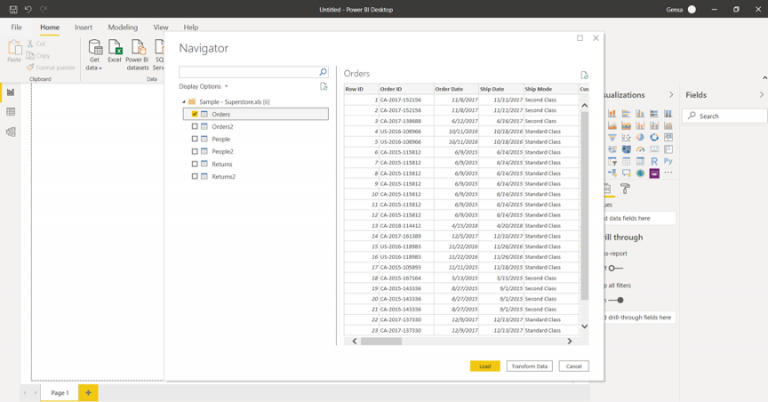Select the Q&A speech-bubble visual

click(626, 173)
